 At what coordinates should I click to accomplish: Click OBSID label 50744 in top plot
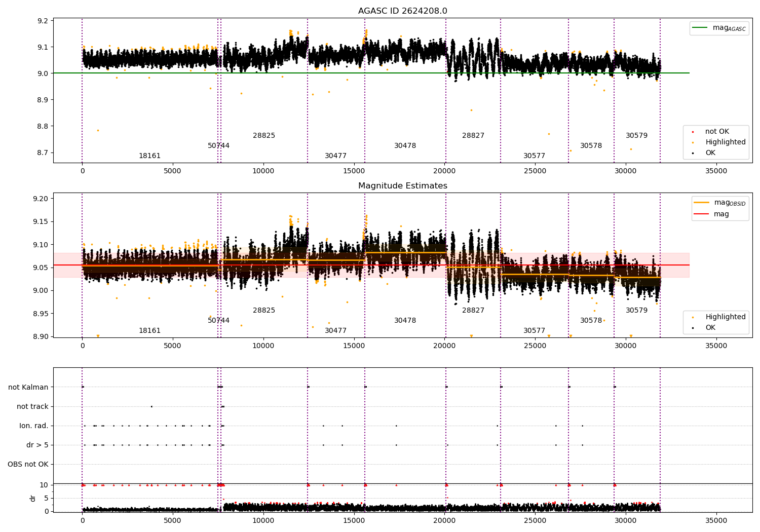(x=218, y=145)
